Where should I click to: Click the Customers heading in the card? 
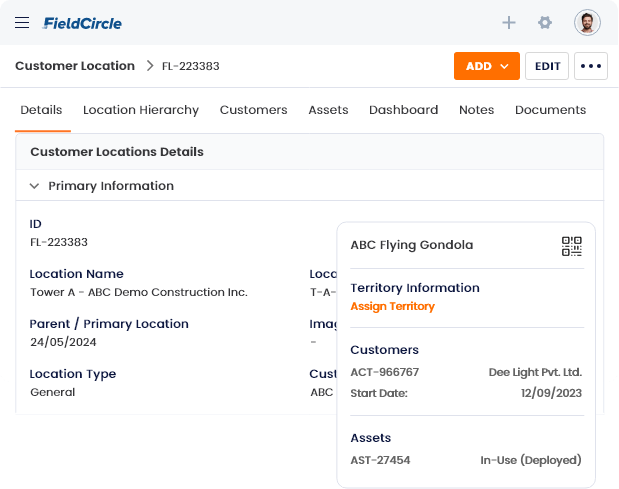[x=385, y=350]
